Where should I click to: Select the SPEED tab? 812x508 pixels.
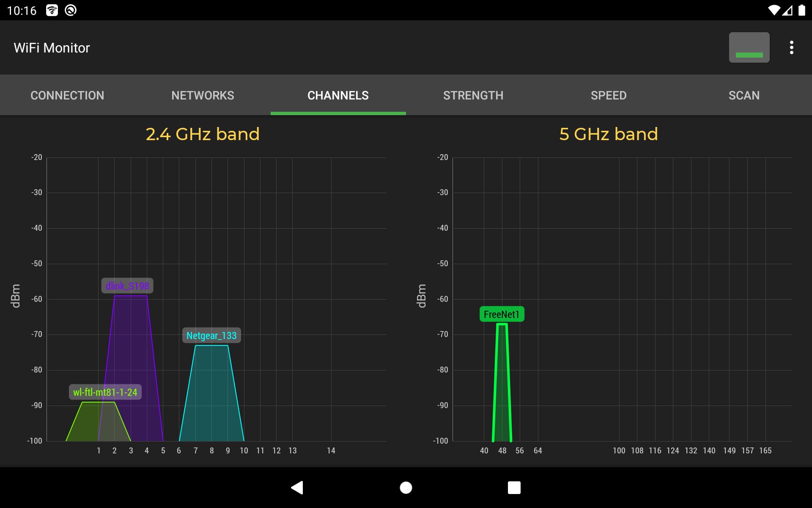pos(609,95)
